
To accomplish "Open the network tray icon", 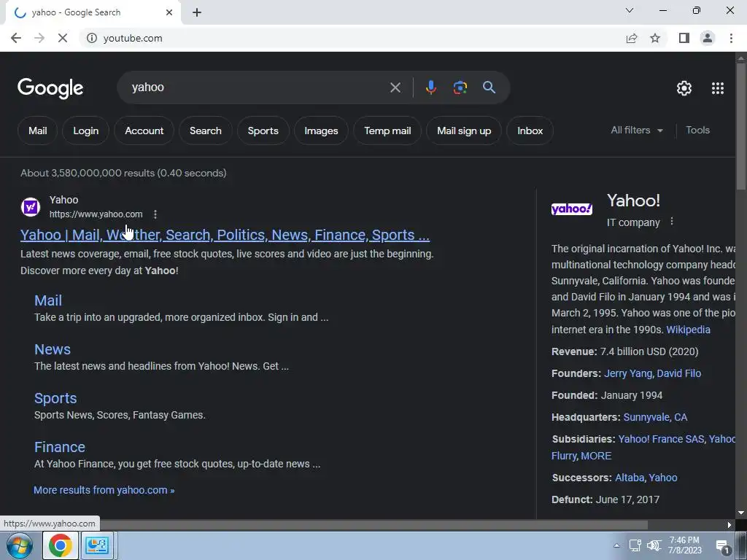I will pos(635,545).
